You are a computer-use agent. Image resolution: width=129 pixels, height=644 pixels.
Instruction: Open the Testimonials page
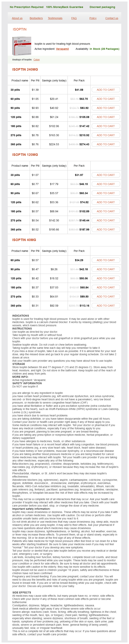(x=55, y=18)
